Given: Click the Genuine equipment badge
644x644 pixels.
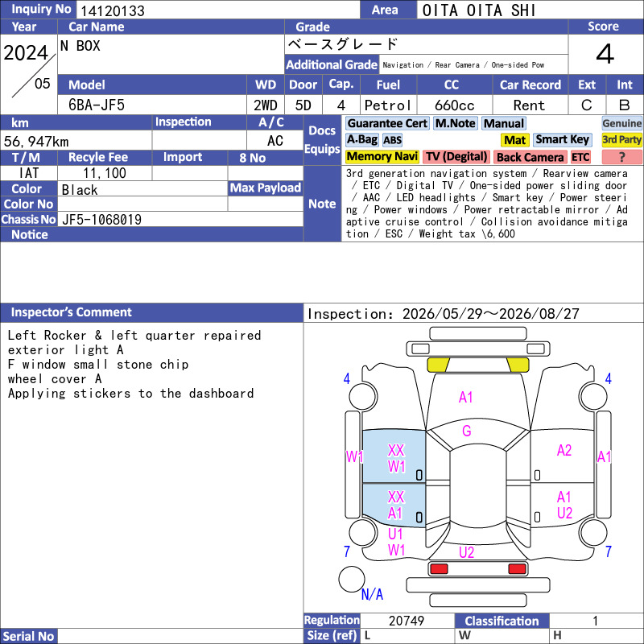Looking at the screenshot, I should coord(621,123).
